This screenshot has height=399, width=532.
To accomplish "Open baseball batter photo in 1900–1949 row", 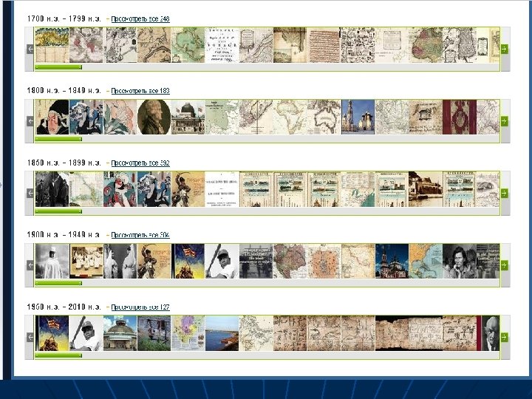I will tap(222, 262).
